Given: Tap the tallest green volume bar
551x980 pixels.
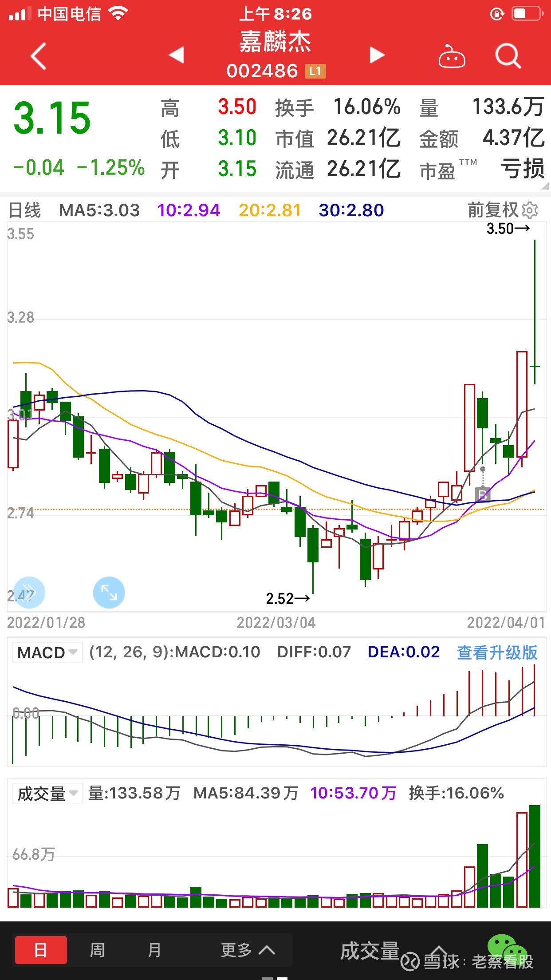Looking at the screenshot, I should (x=535, y=856).
